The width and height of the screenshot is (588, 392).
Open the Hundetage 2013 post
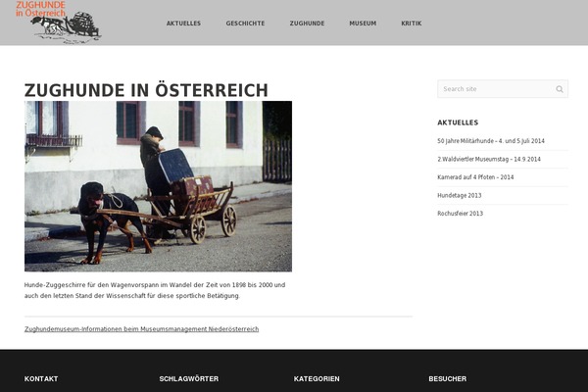[x=459, y=195]
